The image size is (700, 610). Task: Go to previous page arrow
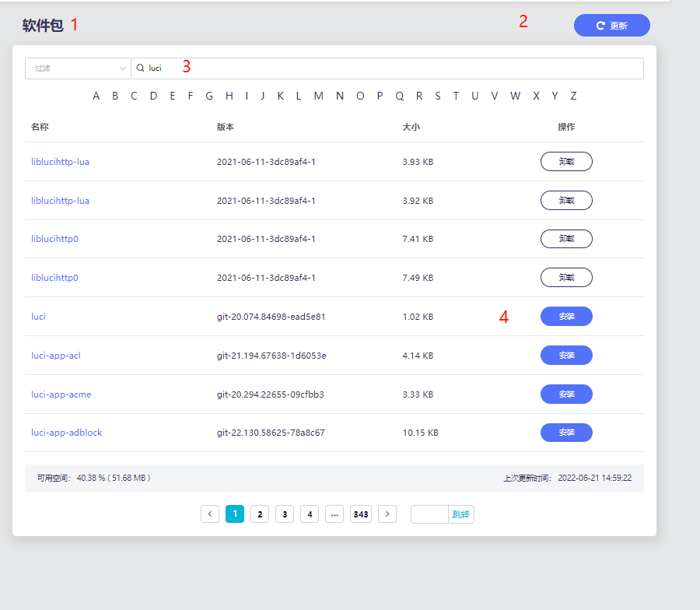tap(210, 514)
